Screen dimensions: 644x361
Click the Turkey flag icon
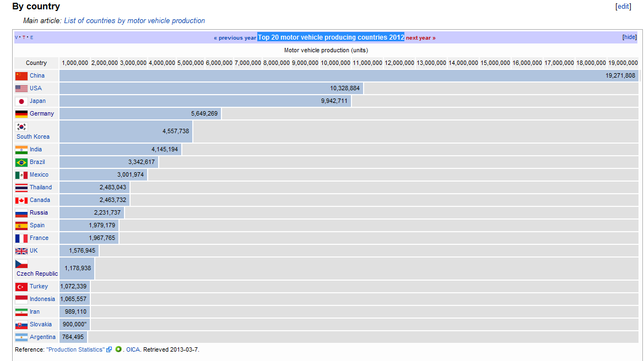coord(21,287)
